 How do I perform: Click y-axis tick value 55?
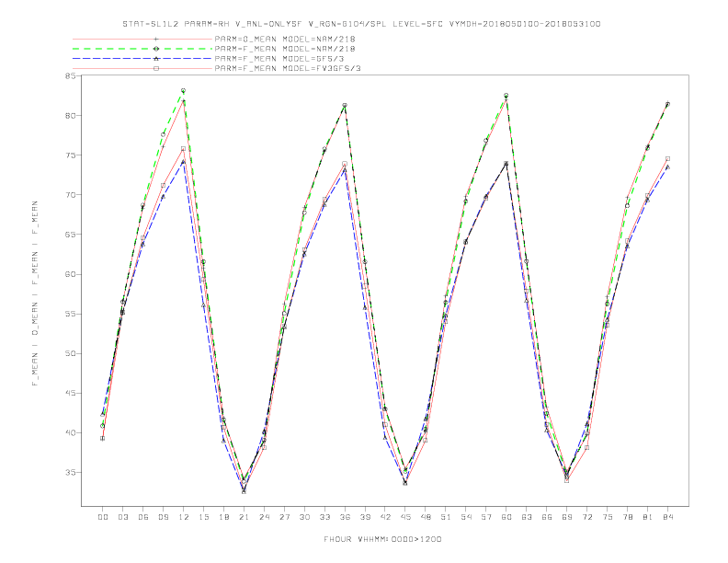pos(70,314)
